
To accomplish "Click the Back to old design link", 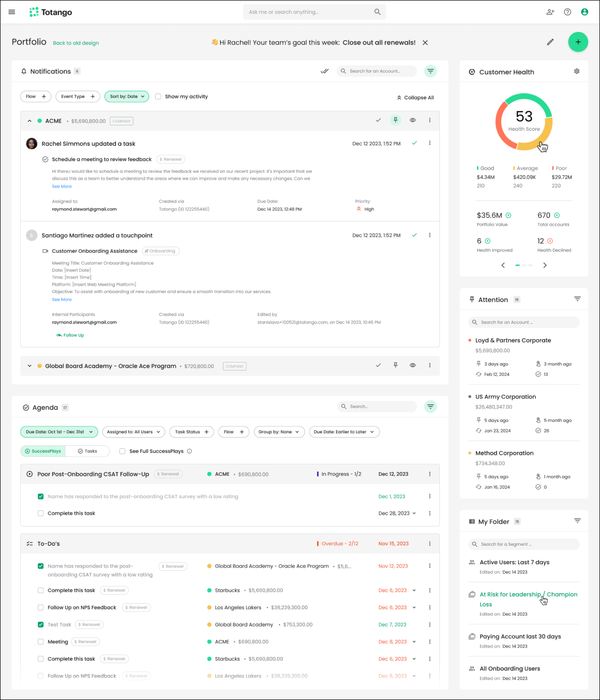I will click(76, 43).
